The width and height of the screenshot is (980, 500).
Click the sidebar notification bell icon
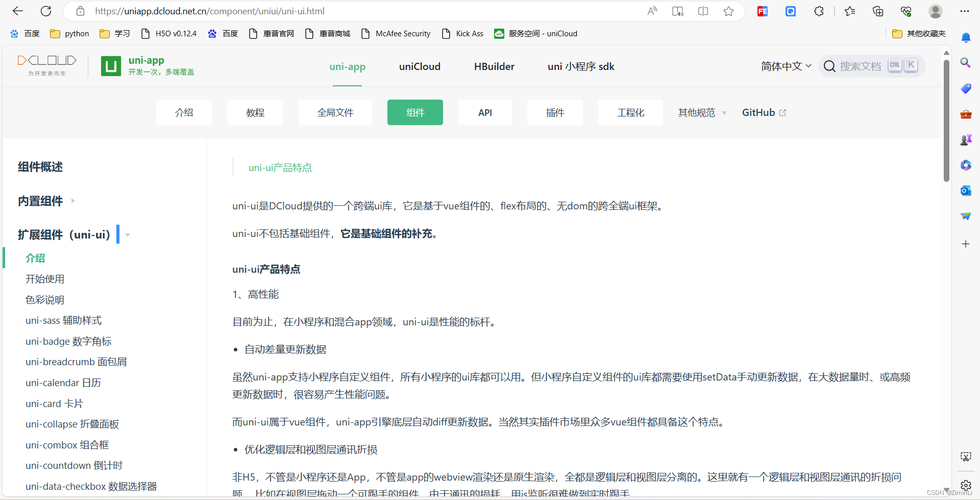(x=966, y=38)
